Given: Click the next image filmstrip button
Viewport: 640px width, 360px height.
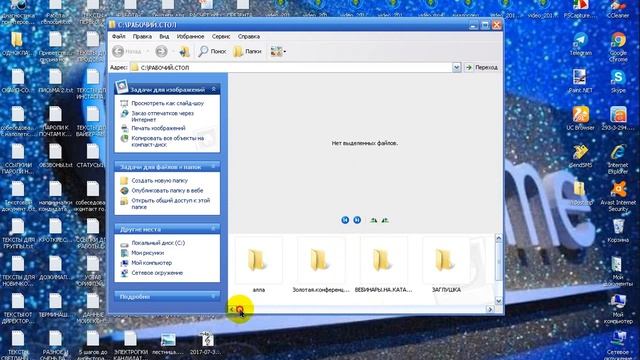Looking at the screenshot, I should coord(357,220).
